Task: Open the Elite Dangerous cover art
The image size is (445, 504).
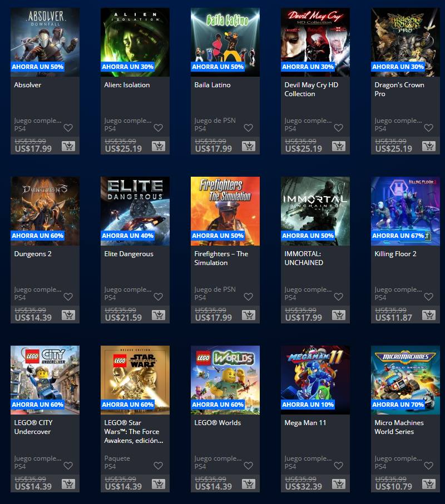Action: (x=135, y=211)
